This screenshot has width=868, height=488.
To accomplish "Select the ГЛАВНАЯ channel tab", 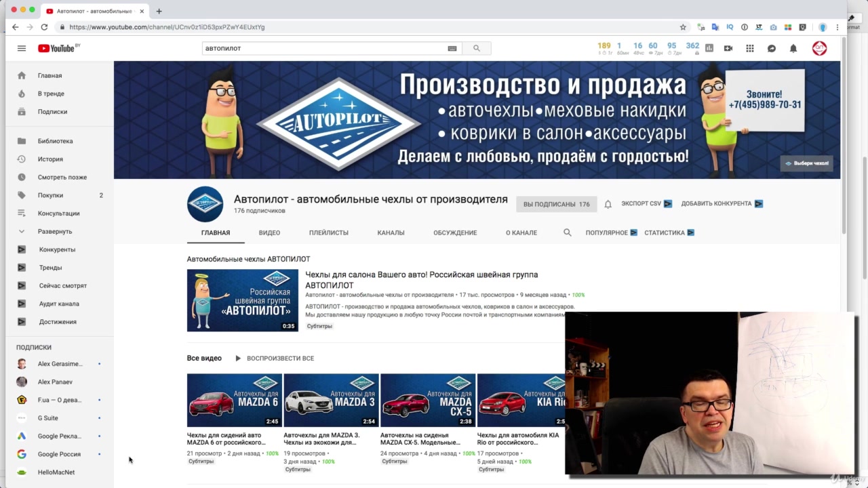I will pyautogui.click(x=216, y=232).
